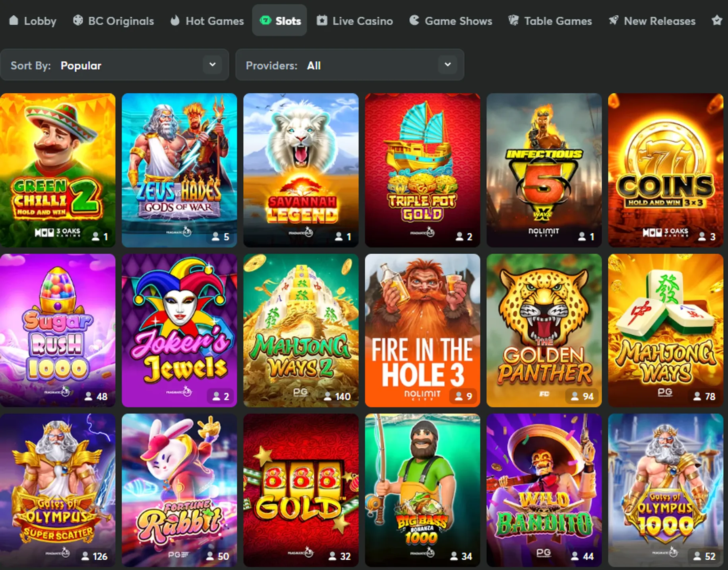
Task: Open Sugar Rush 1000 slot
Action: click(x=58, y=330)
